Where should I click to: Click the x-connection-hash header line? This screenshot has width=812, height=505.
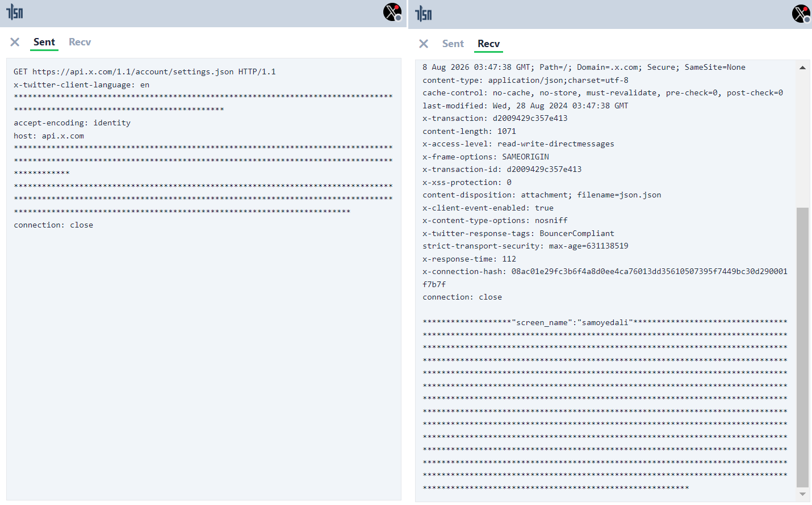(605, 272)
